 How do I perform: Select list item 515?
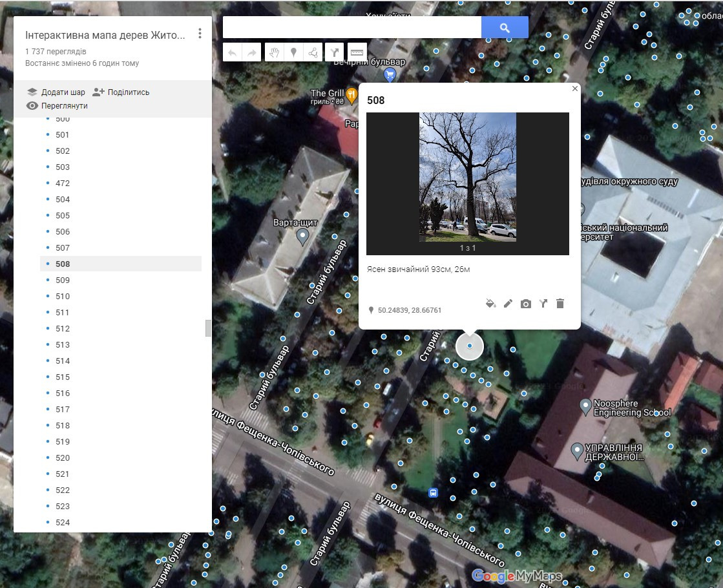121,377
